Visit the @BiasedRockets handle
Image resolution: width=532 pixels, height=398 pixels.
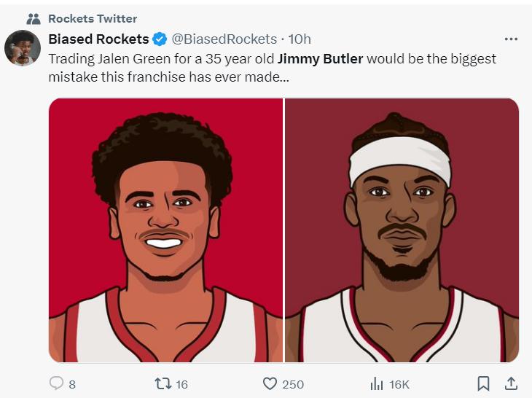(224, 39)
